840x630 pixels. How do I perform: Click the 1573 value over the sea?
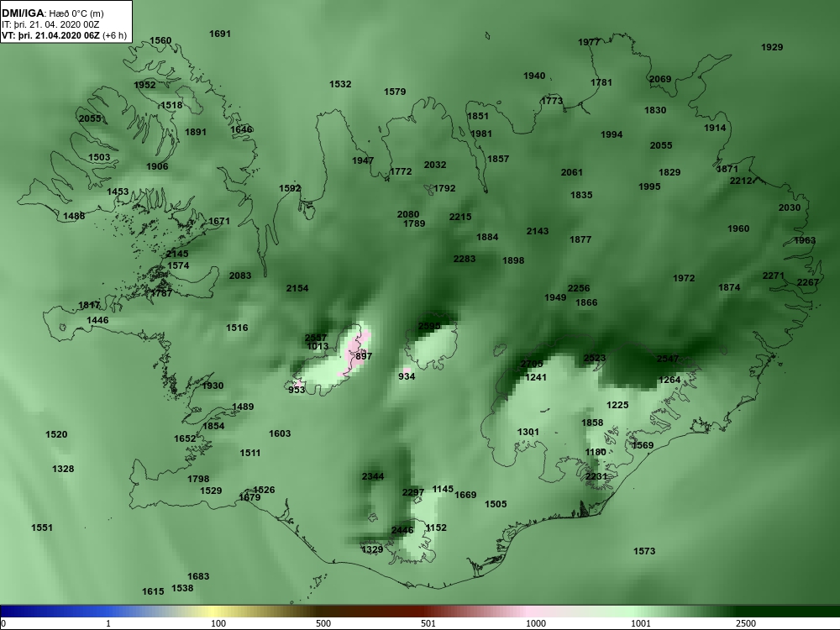click(644, 551)
